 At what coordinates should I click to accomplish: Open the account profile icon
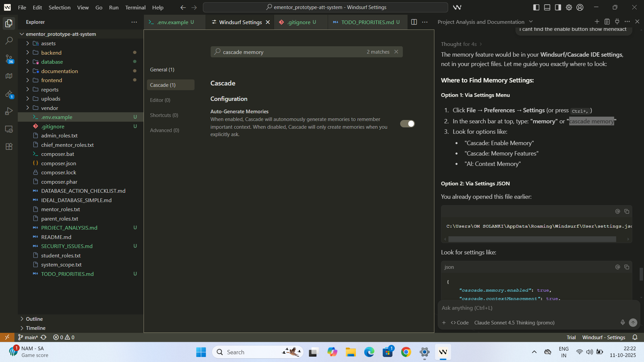coord(580,7)
